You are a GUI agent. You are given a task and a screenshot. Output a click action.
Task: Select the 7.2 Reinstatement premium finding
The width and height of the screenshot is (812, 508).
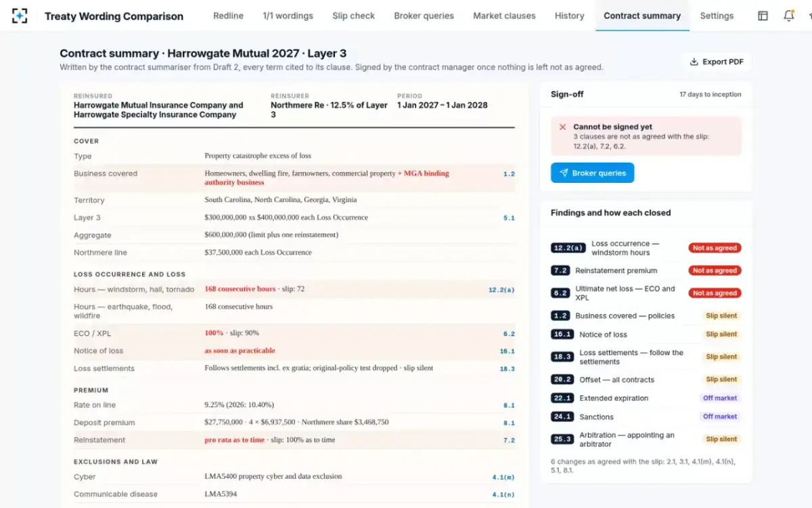click(646, 270)
